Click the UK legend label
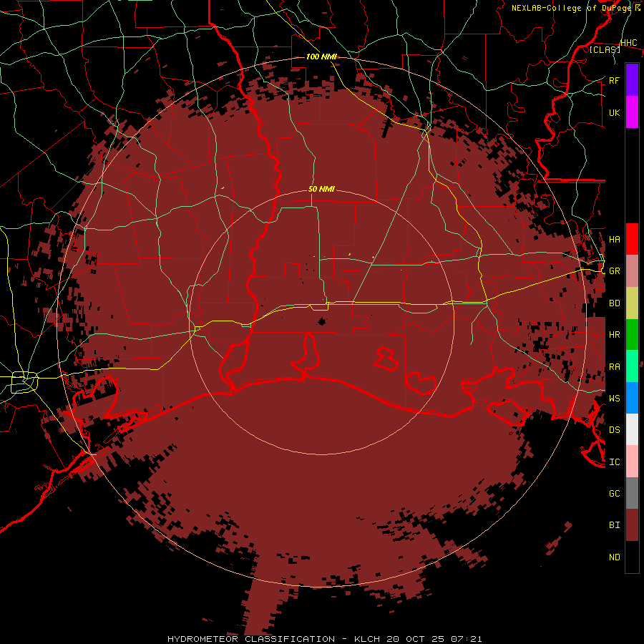The width and height of the screenshot is (644, 644). (614, 112)
